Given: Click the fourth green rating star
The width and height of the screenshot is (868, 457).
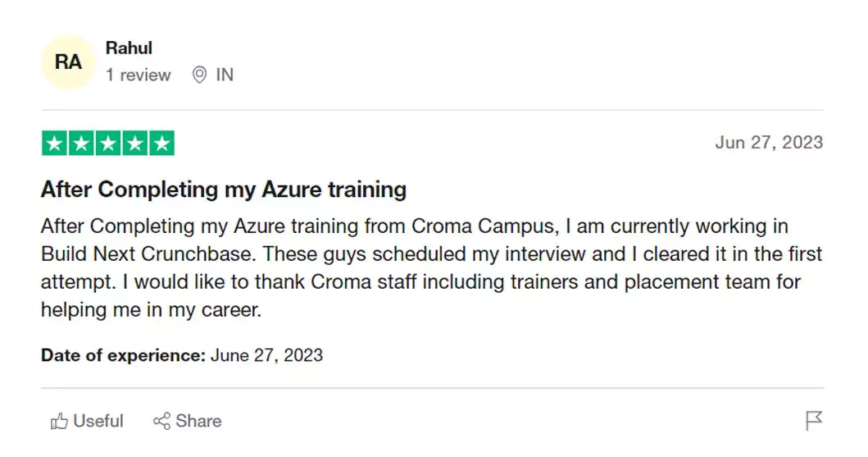Looking at the screenshot, I should [135, 144].
